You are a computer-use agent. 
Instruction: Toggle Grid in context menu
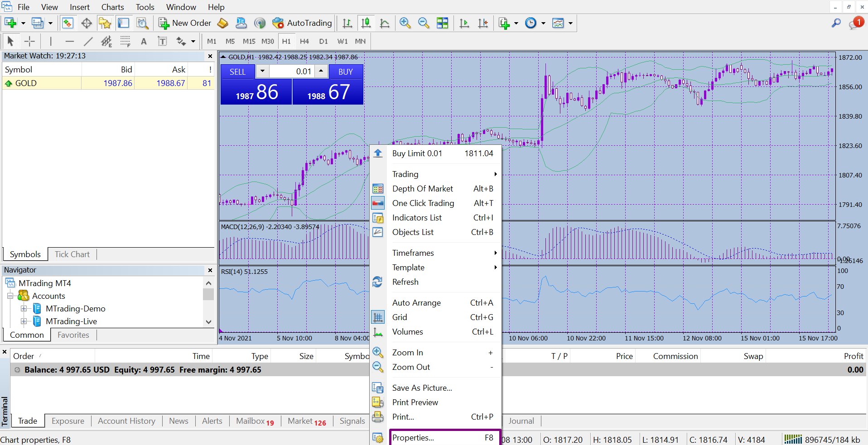(x=436, y=317)
